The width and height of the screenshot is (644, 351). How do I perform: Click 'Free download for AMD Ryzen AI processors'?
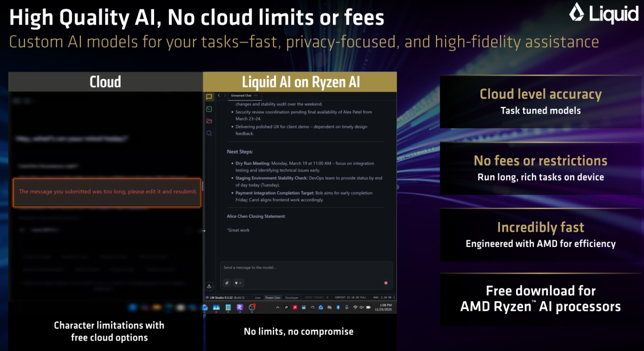pyautogui.click(x=540, y=299)
